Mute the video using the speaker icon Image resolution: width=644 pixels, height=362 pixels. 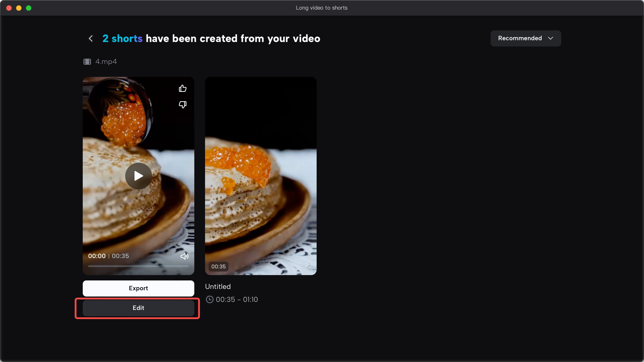[184, 256]
